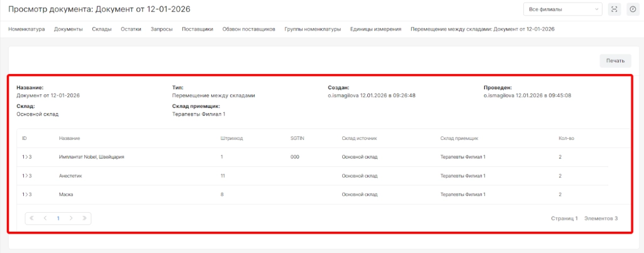Viewport: 644px width, 253px height.
Task: Expand ID arrow for Маска row
Action: [27, 195]
